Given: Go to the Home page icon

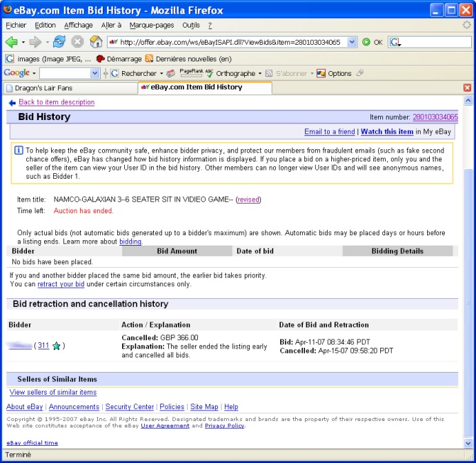Looking at the screenshot, I should click(96, 41).
